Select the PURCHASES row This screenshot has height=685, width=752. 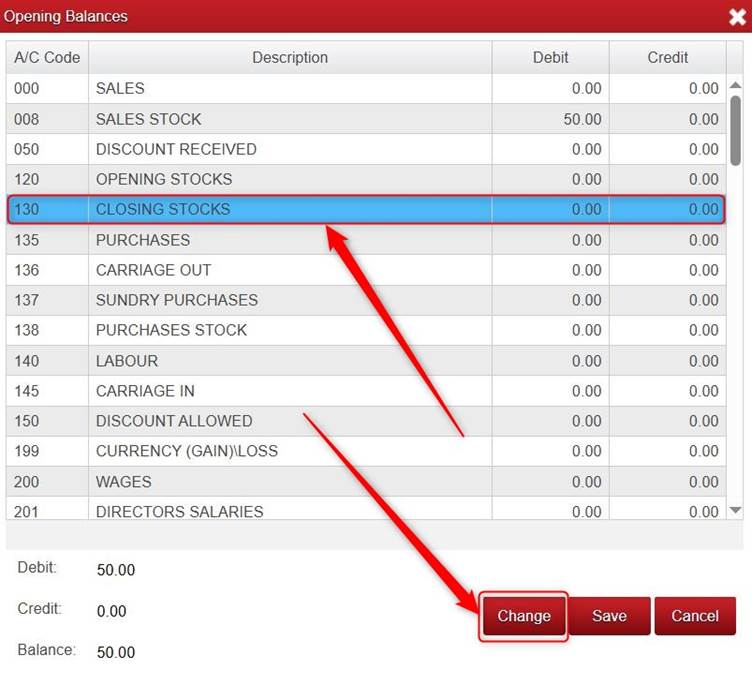tap(366, 240)
